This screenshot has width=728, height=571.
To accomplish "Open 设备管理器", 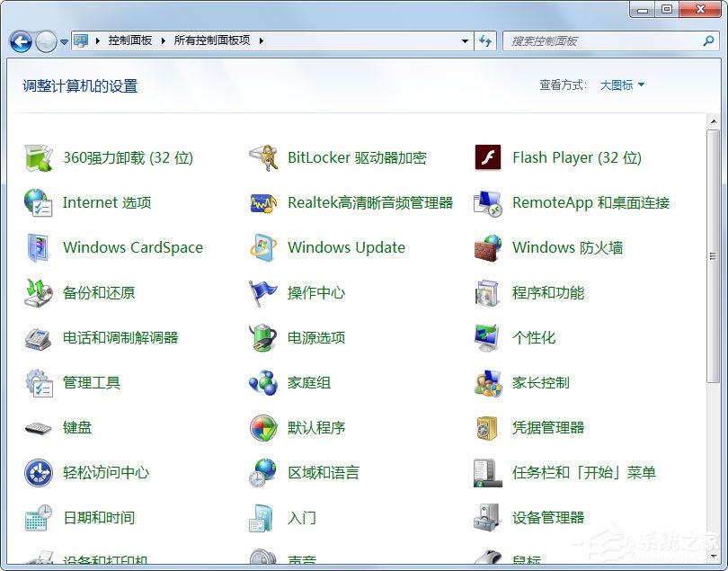I will click(549, 517).
